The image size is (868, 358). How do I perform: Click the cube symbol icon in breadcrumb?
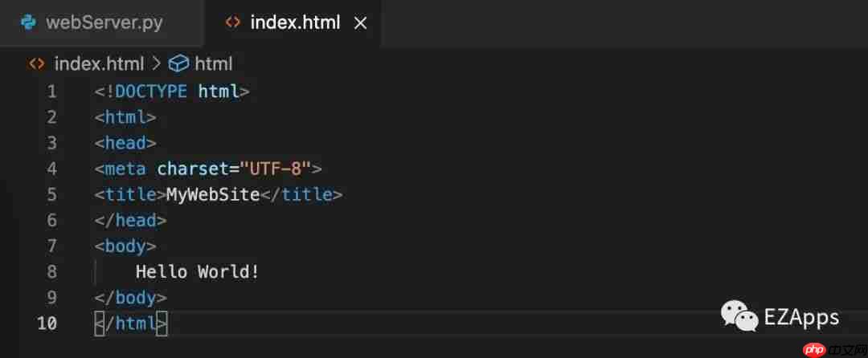point(178,63)
